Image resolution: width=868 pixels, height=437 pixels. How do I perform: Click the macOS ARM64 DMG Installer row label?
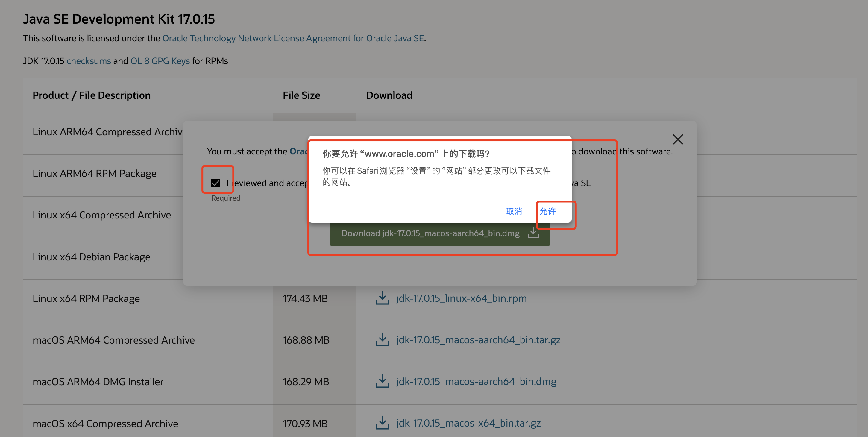pyautogui.click(x=98, y=382)
